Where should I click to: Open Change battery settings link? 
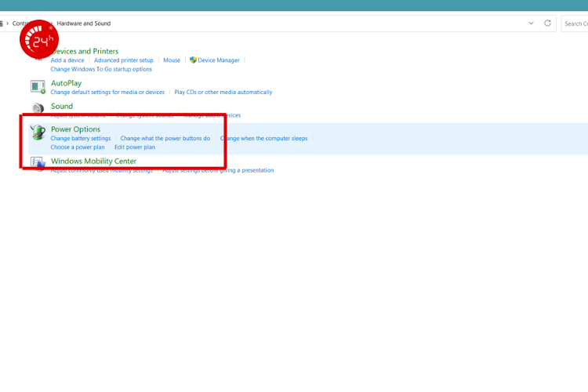pyautogui.click(x=81, y=139)
